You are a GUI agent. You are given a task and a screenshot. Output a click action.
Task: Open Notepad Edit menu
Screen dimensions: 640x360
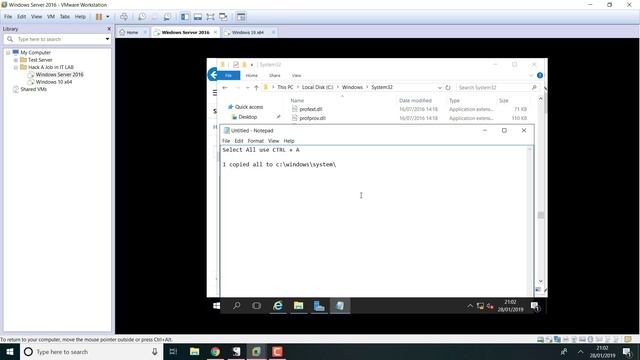pyautogui.click(x=239, y=141)
